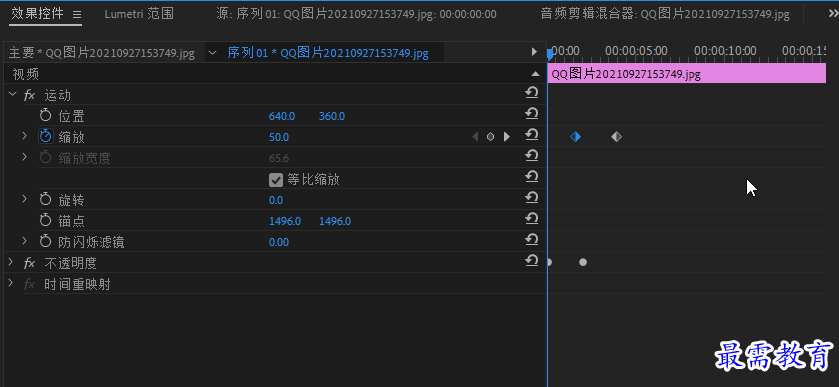Go to previous 缩放 keyframe
The image size is (839, 387).
475,136
